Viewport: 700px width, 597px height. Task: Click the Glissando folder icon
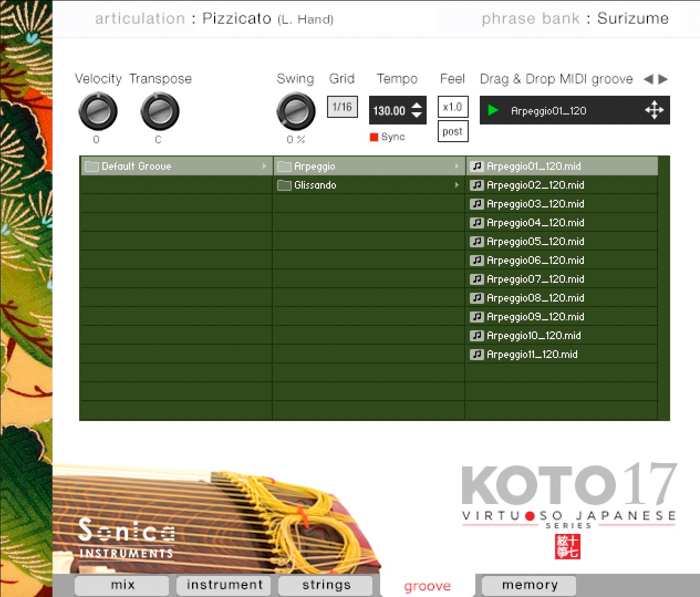pos(284,185)
